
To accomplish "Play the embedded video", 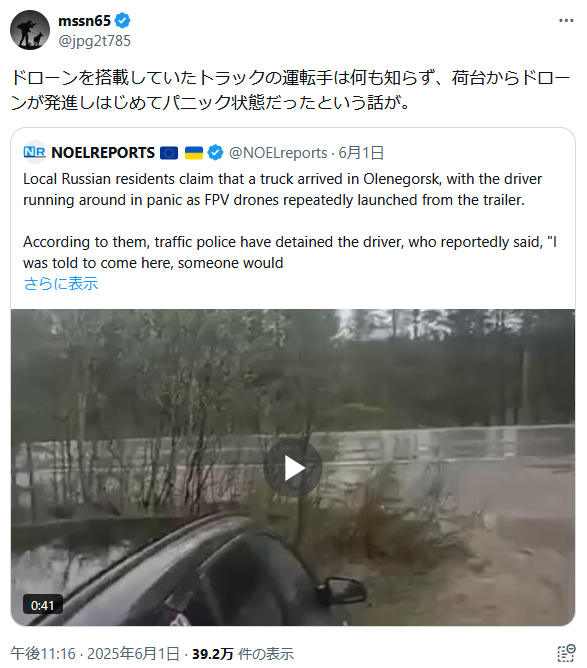I will pos(293,468).
